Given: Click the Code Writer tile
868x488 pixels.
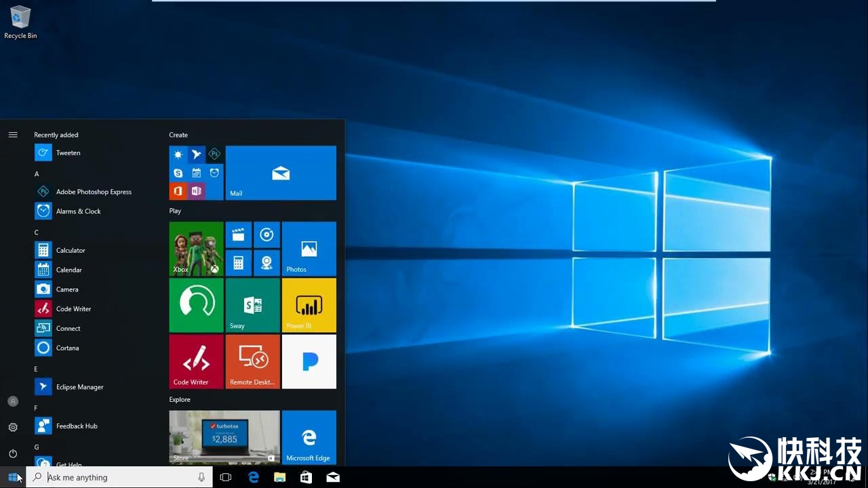Looking at the screenshot, I should [x=196, y=361].
